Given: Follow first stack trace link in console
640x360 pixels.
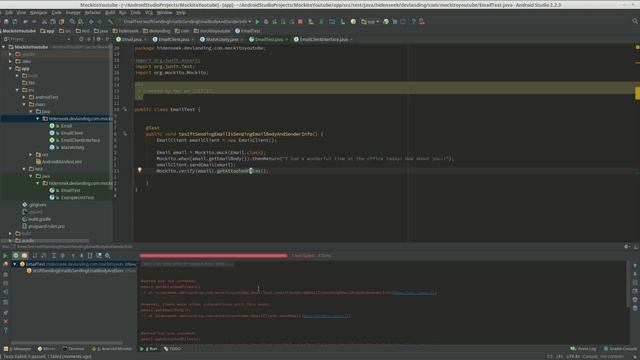Looking at the screenshot, I should [x=414, y=293].
